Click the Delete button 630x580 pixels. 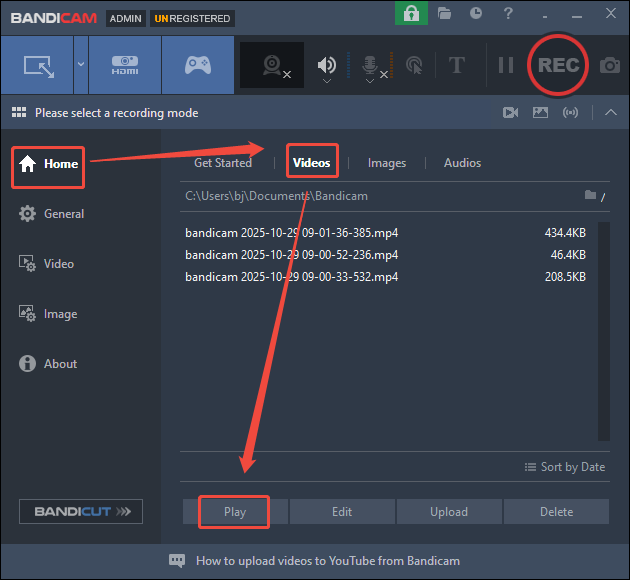[556, 512]
